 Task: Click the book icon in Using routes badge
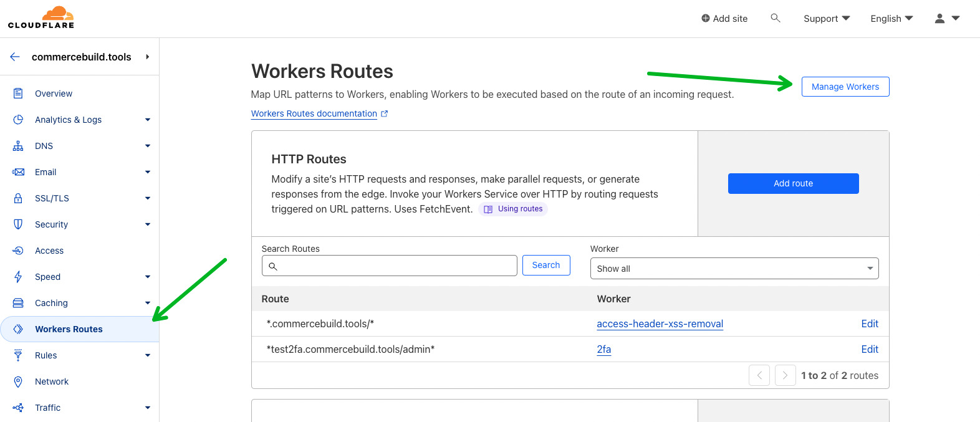tap(488, 209)
